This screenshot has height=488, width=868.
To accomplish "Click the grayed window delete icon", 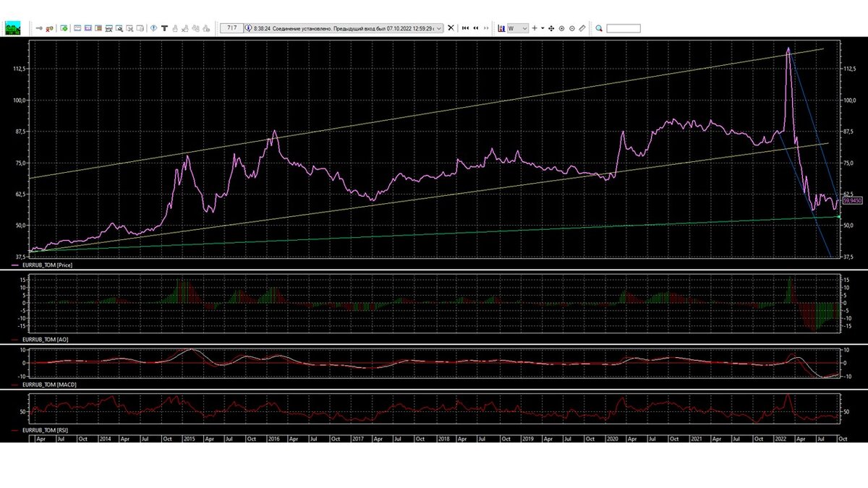I will pos(130,28).
